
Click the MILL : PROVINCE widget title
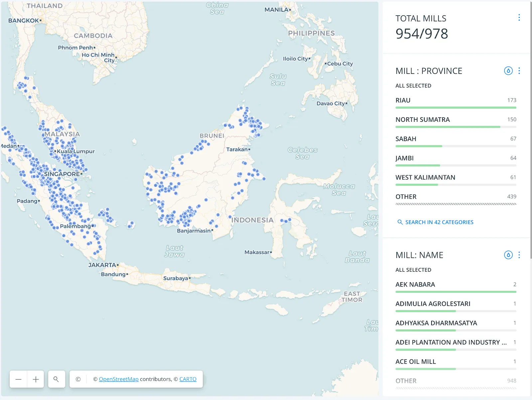pyautogui.click(x=429, y=71)
